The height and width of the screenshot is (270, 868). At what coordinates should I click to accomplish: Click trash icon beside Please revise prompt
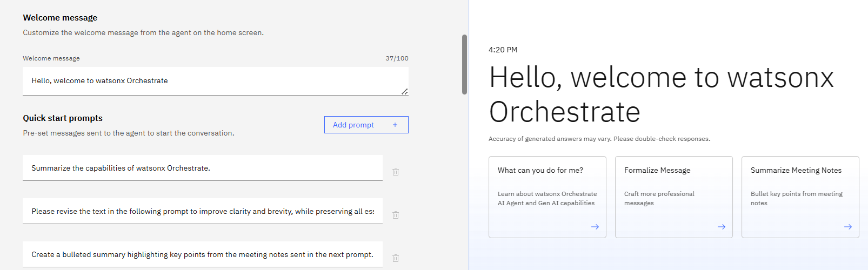click(x=396, y=215)
